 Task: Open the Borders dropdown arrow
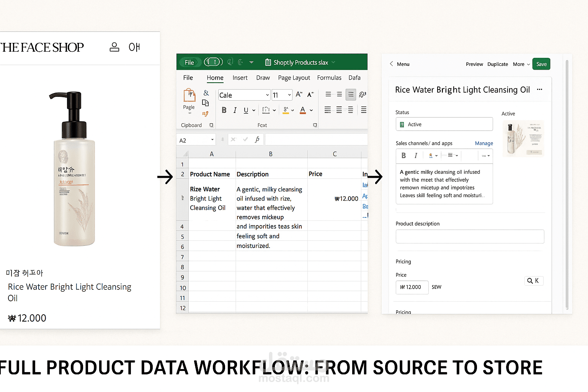pos(274,110)
